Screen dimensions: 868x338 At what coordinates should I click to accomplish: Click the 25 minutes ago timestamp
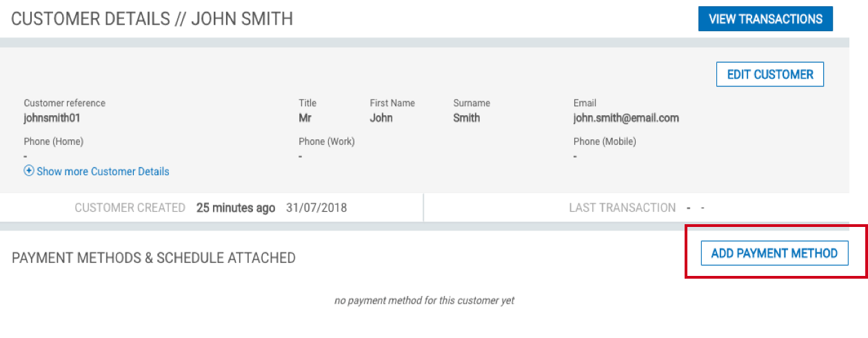(x=236, y=208)
